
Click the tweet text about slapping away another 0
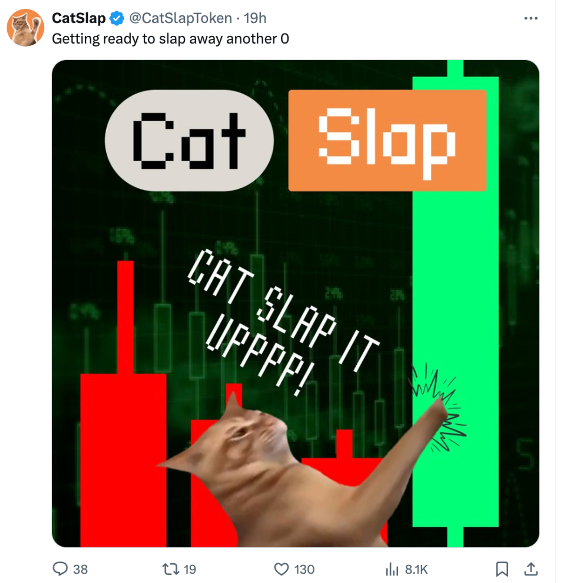(170, 39)
